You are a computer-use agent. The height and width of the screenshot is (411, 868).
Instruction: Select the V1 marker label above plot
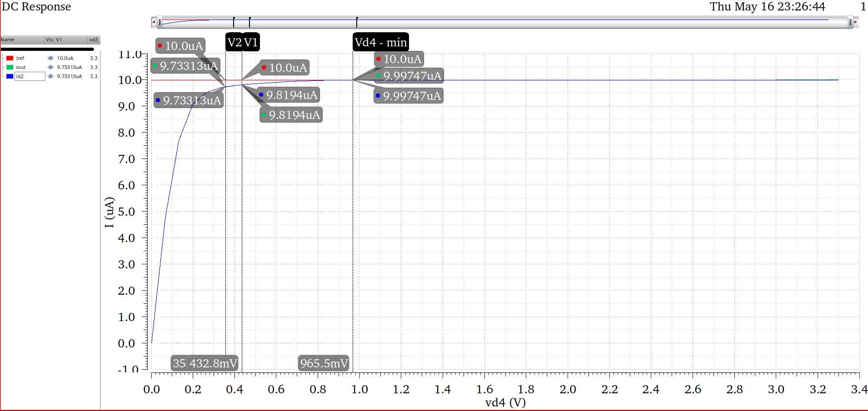coord(251,42)
